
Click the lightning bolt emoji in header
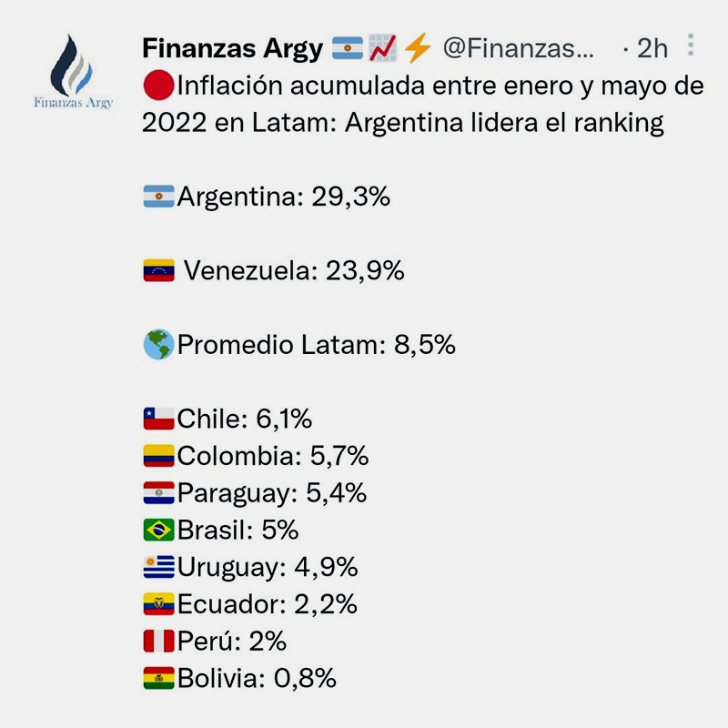[416, 47]
